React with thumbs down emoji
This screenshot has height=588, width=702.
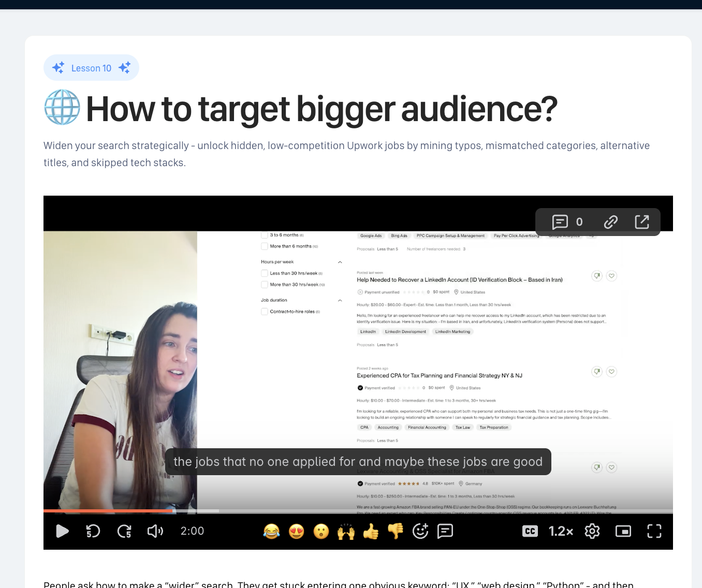[x=396, y=531]
